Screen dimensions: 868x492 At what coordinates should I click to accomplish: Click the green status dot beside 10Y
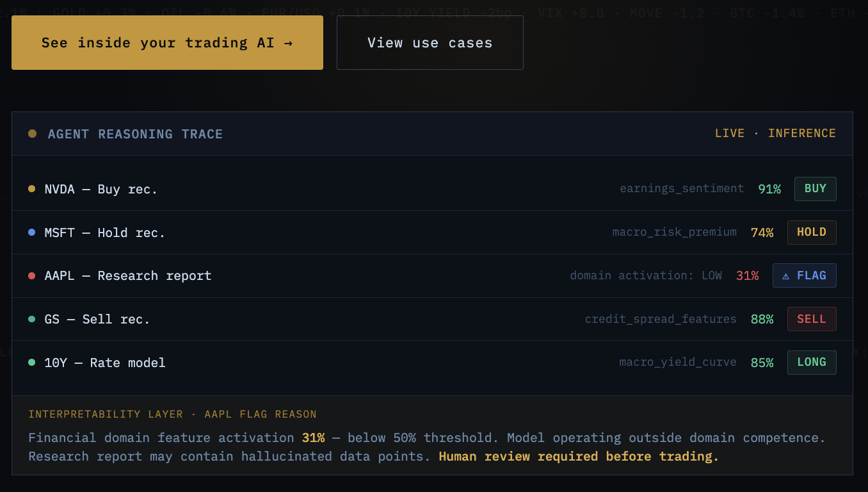pos(32,362)
